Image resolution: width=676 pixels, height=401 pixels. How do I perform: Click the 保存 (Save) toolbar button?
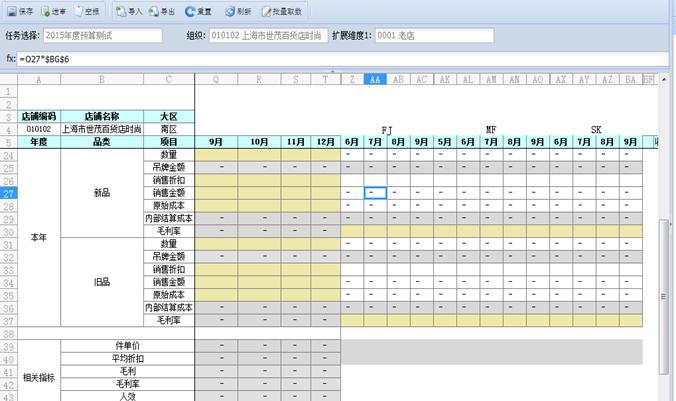tap(20, 12)
